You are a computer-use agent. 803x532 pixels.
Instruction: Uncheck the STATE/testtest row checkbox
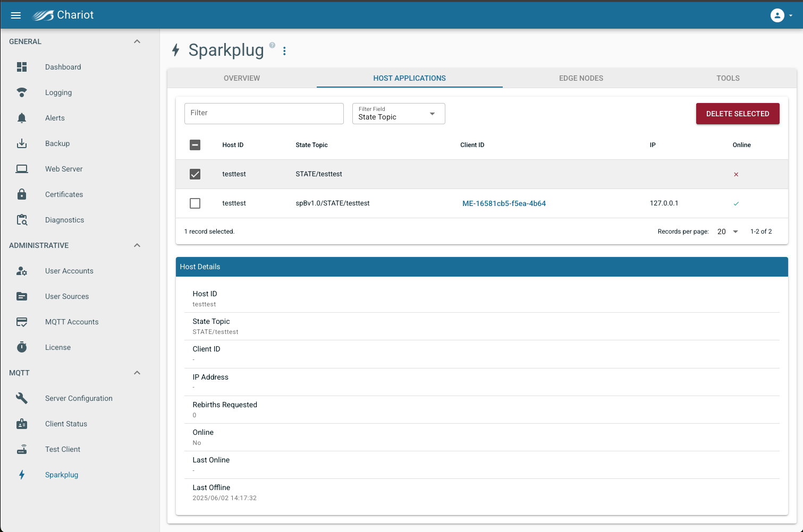(x=195, y=174)
